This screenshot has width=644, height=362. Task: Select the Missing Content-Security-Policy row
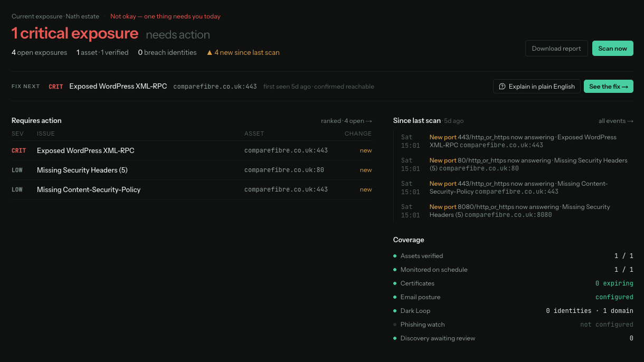(192, 189)
